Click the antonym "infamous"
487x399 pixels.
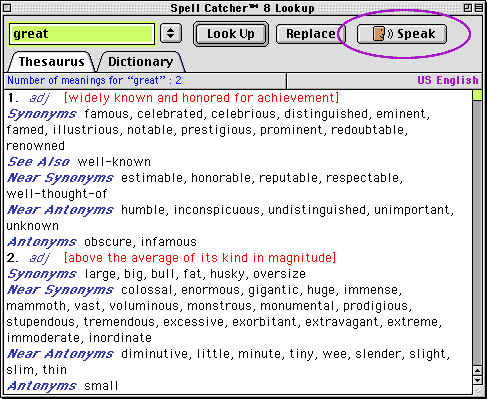click(168, 242)
